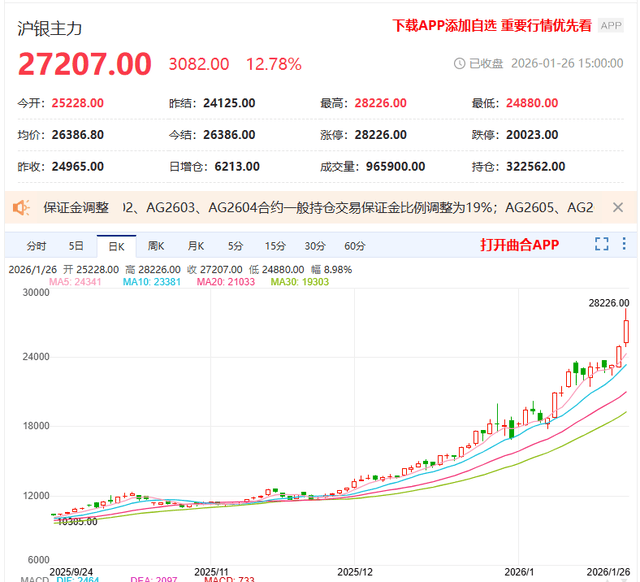This screenshot has height=582, width=640.
Task: Select the 60分 interval tab
Action: pos(354,246)
